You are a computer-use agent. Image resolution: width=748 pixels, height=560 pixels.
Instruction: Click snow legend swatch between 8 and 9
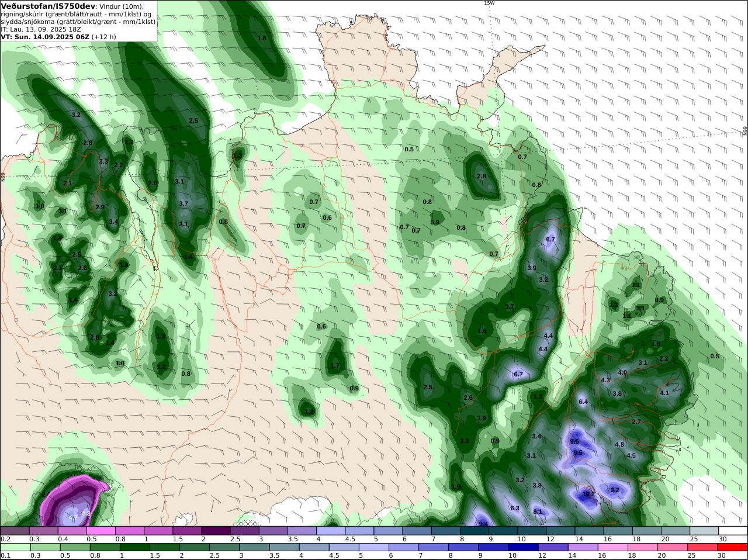pos(475,531)
